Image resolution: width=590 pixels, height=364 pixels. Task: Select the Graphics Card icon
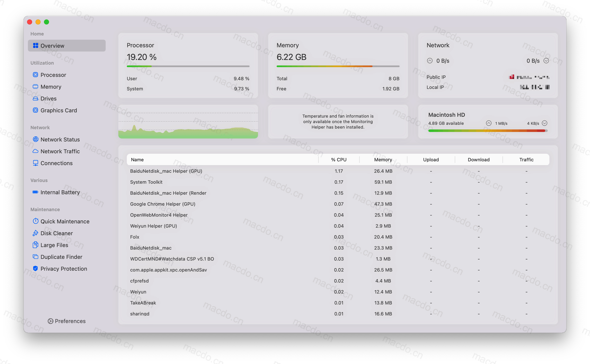click(36, 110)
